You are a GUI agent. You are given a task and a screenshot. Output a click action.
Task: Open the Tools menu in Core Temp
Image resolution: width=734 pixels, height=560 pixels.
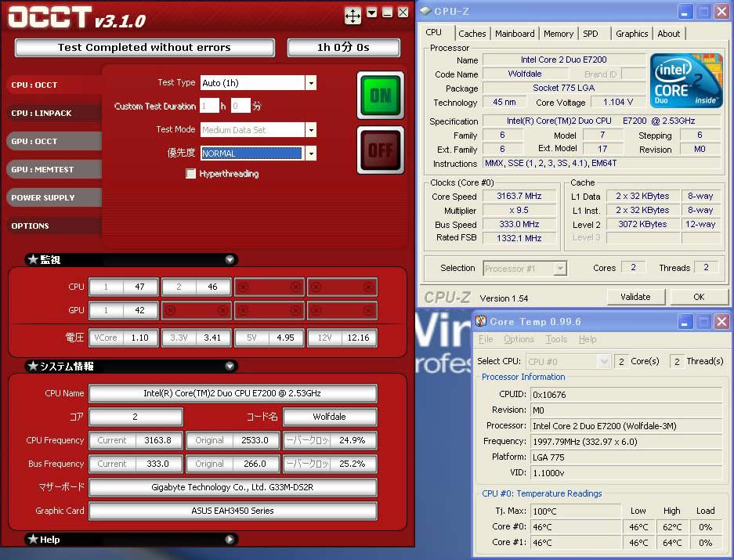click(556, 339)
